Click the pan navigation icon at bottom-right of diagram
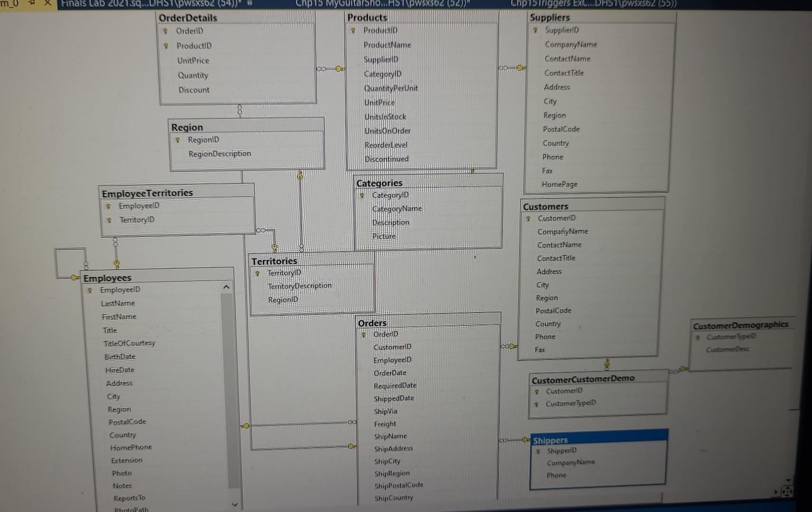 (x=788, y=492)
